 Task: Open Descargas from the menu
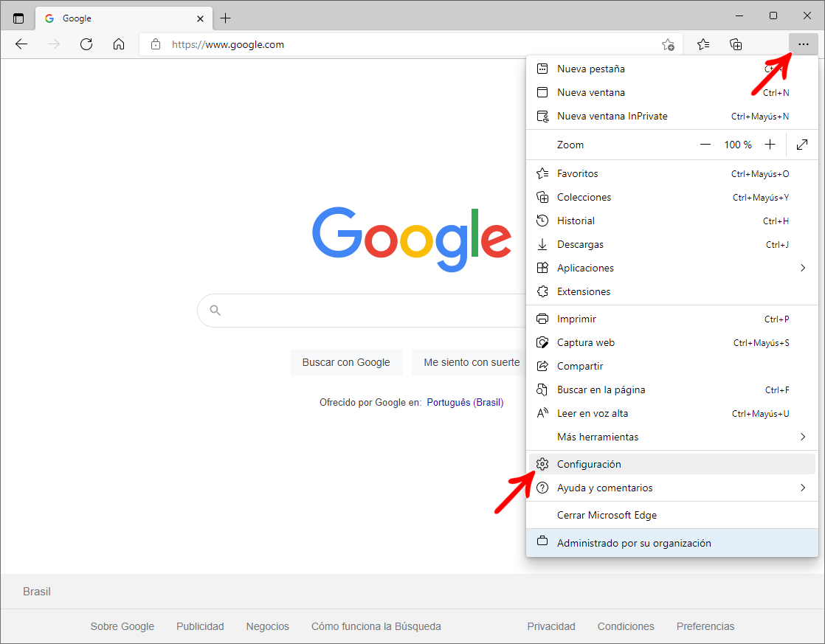click(x=672, y=245)
